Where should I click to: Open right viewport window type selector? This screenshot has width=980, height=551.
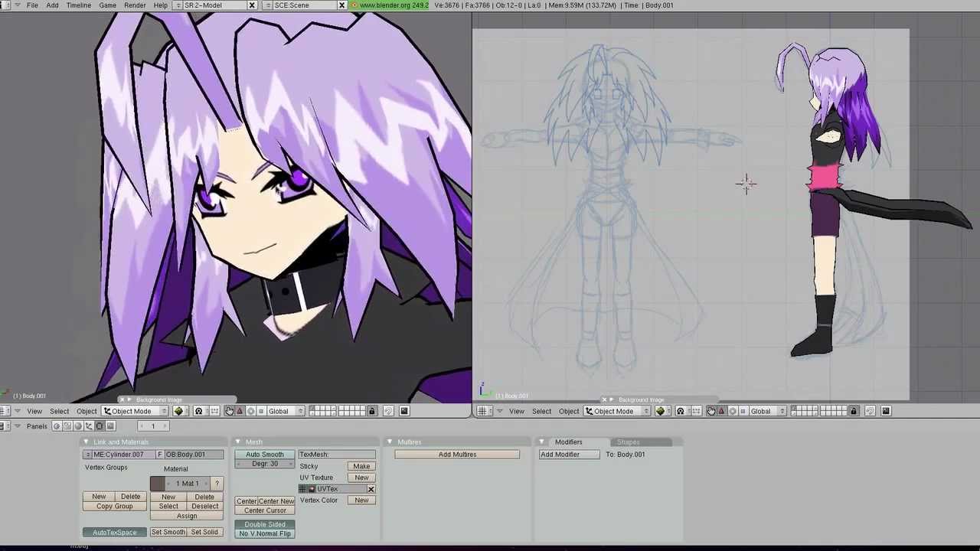point(484,411)
